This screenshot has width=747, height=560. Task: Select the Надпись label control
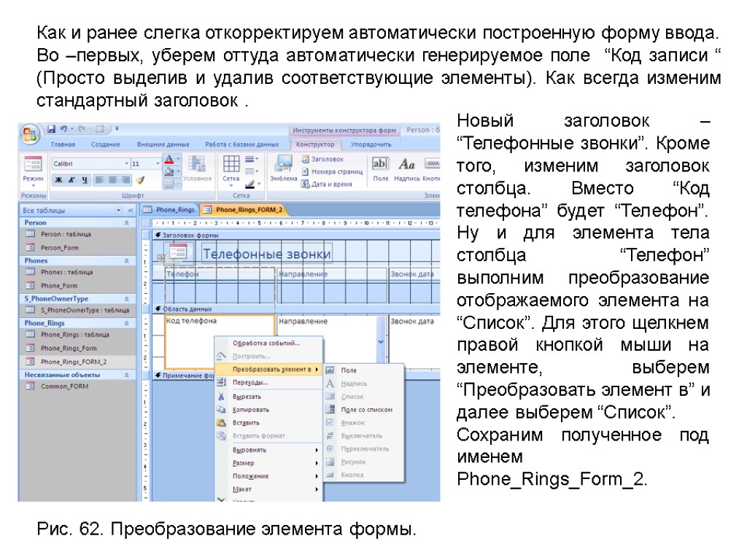406,168
